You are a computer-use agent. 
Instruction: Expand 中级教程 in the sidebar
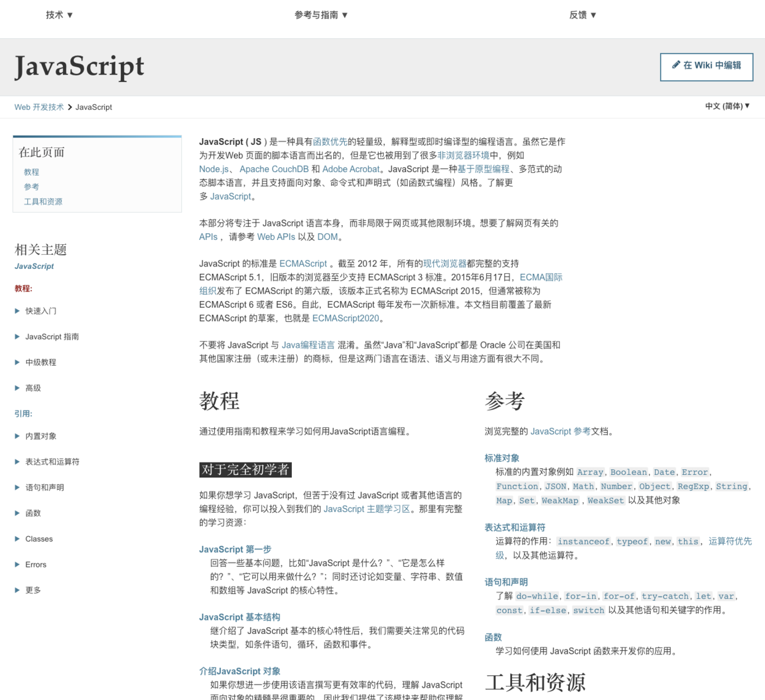41,362
